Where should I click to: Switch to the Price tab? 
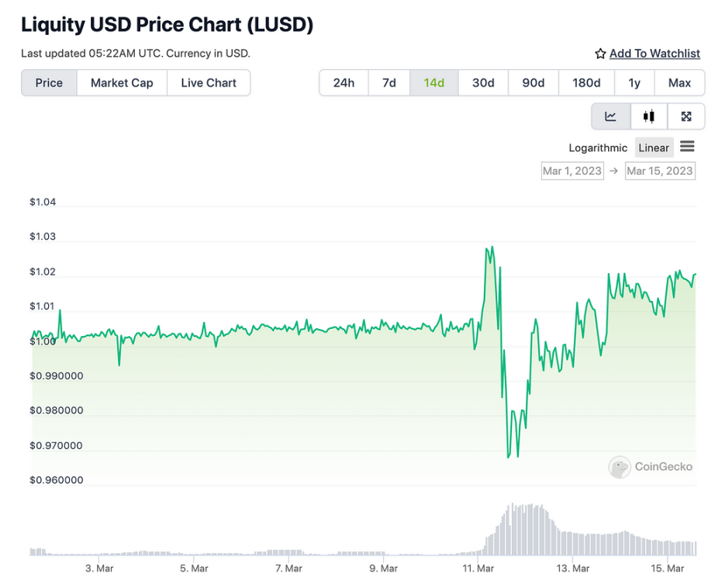click(x=49, y=82)
